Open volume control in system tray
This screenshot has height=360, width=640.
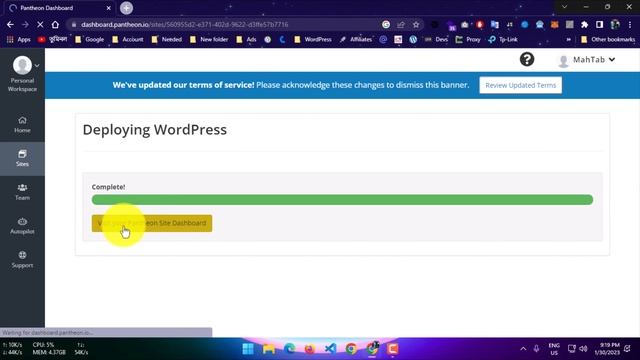pos(583,349)
